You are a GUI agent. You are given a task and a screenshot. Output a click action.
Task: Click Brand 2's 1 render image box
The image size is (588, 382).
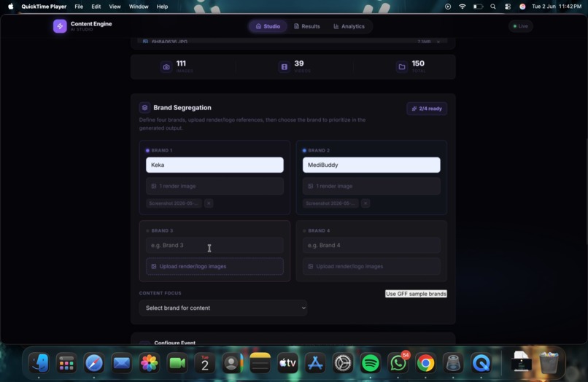[371, 187]
